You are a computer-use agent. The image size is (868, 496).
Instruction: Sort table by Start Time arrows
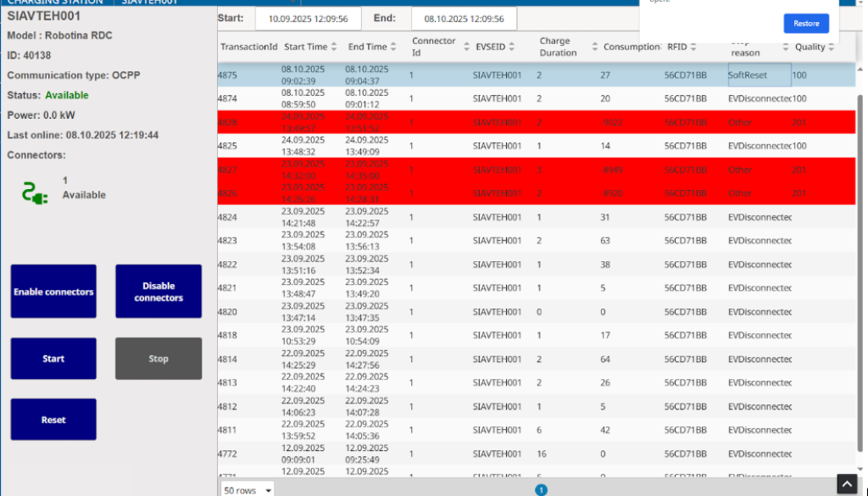click(334, 47)
